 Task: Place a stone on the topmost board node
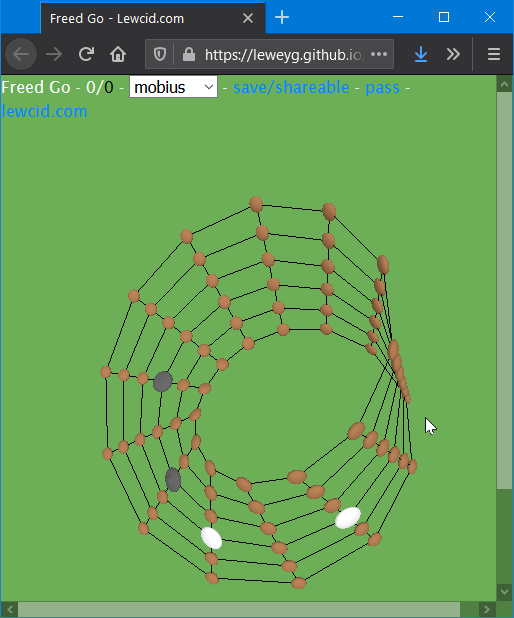[256, 204]
